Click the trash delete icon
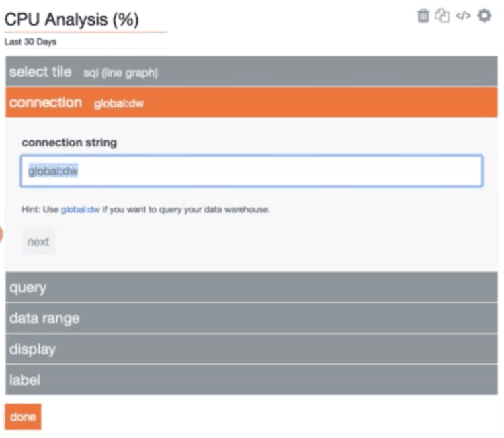The height and width of the screenshot is (438, 504). 423,15
